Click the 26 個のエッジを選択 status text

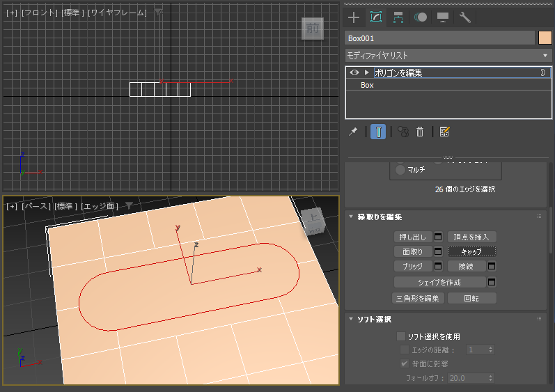[x=465, y=189]
